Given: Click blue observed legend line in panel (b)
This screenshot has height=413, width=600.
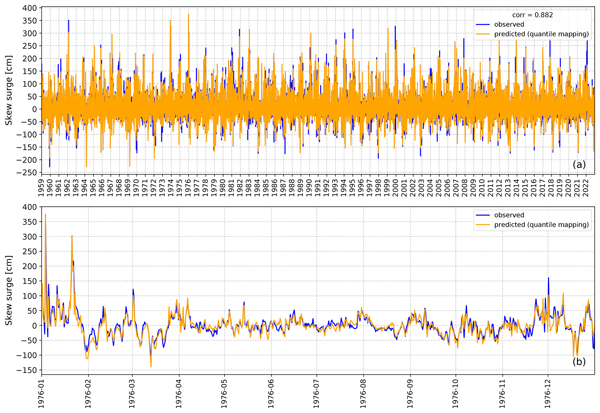Looking at the screenshot, I should click(x=483, y=215).
